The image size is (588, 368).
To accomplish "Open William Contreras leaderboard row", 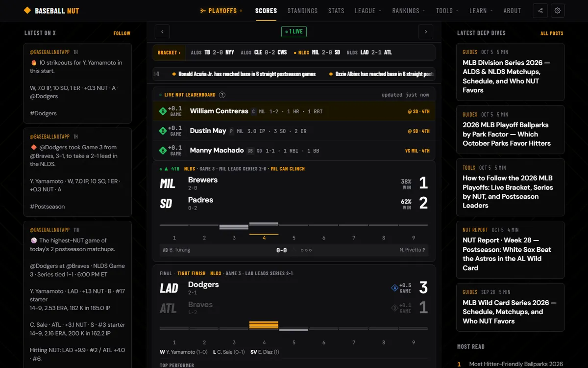I will [294, 111].
